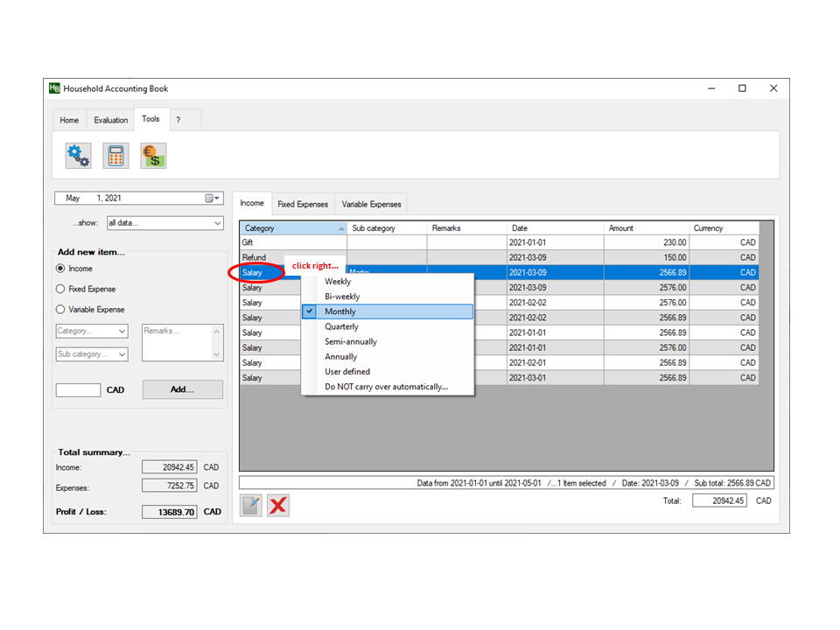The image size is (840, 630).
Task: Switch to the Variable Expenses tab
Action: coord(371,205)
